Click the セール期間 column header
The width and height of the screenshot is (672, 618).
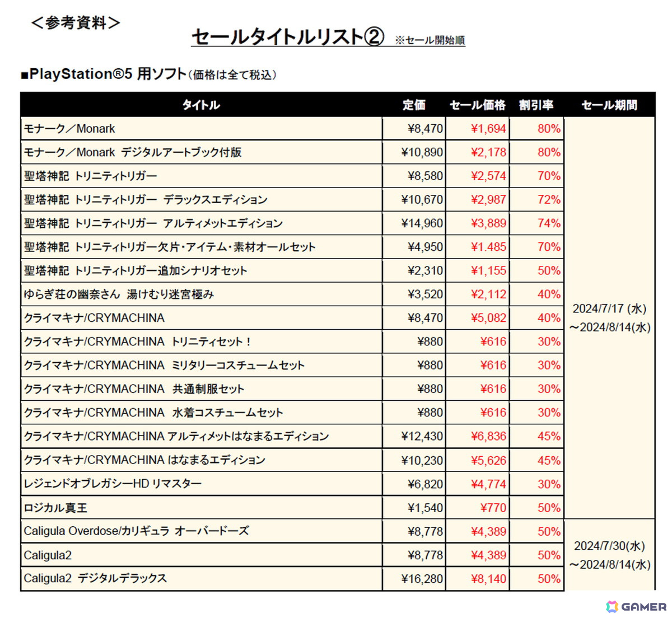609,105
